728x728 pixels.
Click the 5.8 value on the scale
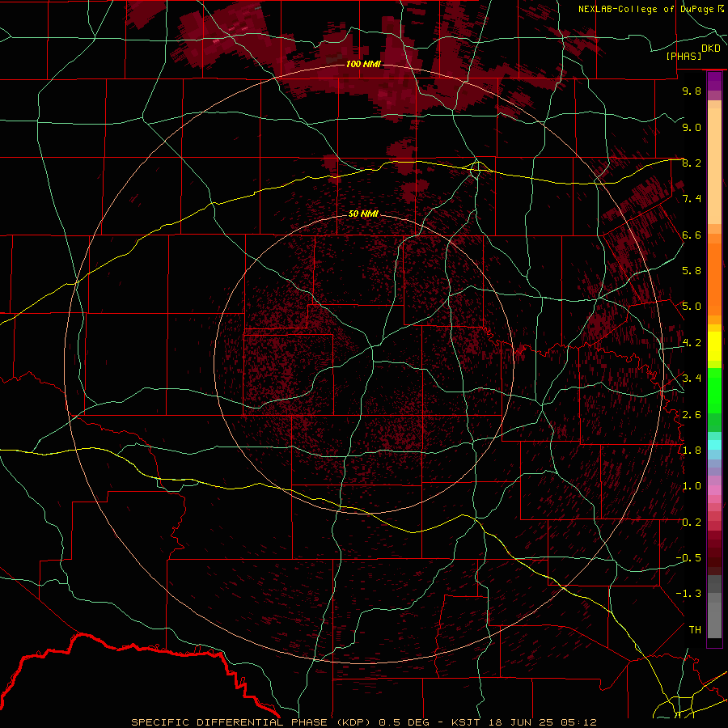(692, 271)
